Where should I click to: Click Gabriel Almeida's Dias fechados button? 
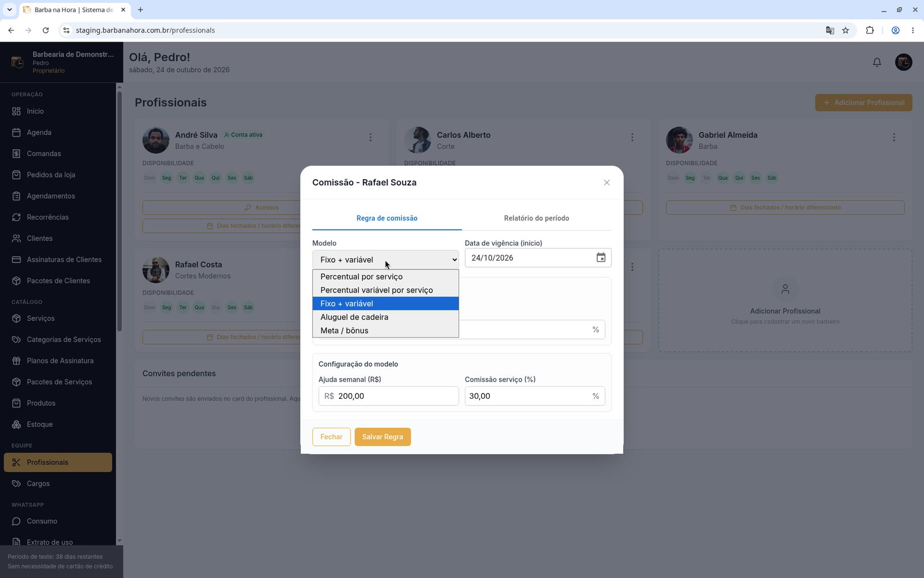[785, 208]
